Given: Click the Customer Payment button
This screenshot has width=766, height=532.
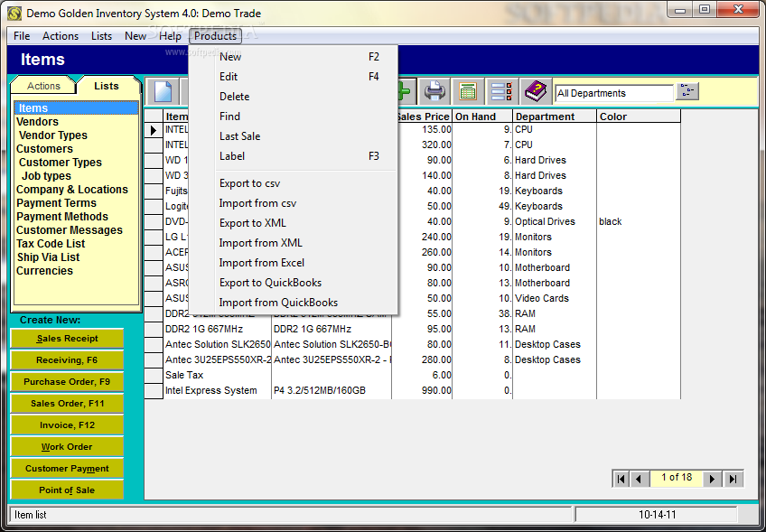Looking at the screenshot, I should tap(67, 469).
